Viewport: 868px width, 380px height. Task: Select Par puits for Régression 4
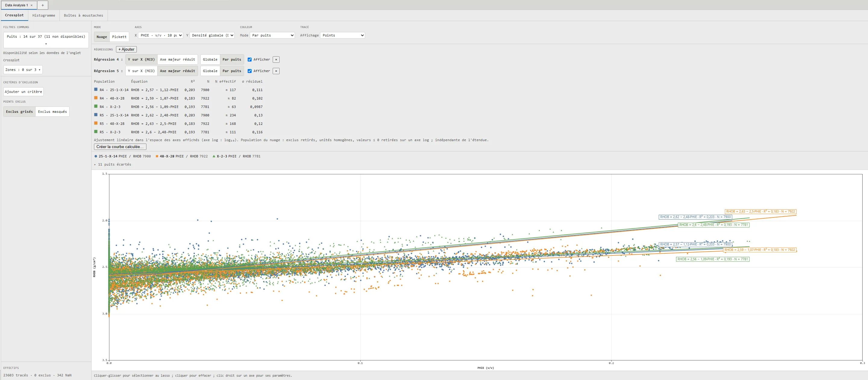(x=232, y=60)
